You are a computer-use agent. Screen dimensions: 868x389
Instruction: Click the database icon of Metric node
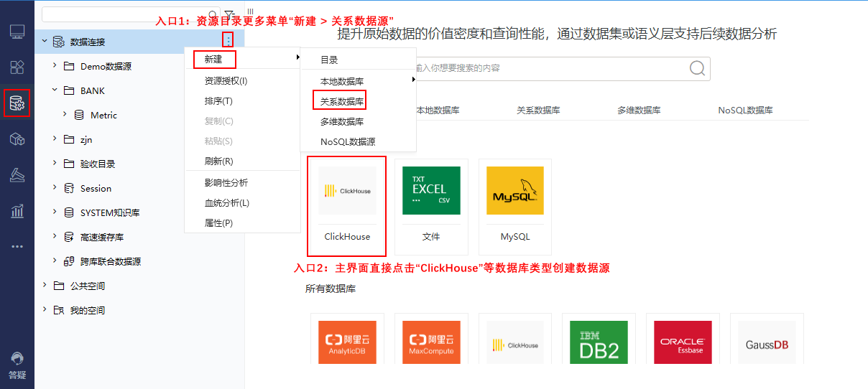coord(79,115)
